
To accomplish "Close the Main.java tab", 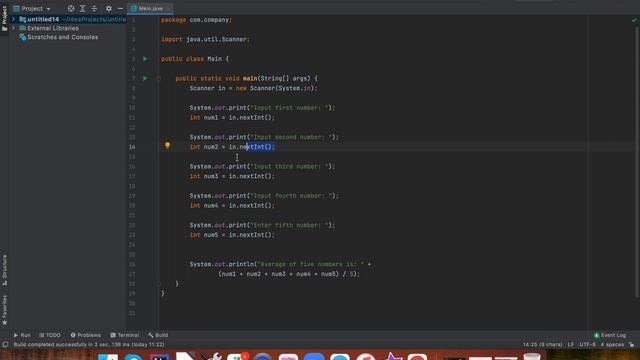I will [x=168, y=9].
